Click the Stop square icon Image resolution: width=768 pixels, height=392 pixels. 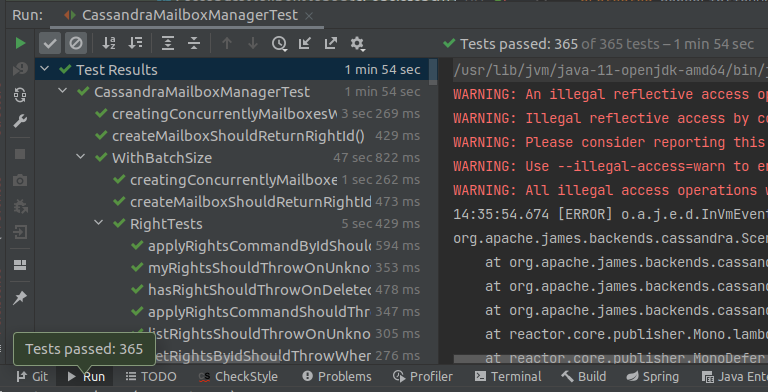coord(20,154)
